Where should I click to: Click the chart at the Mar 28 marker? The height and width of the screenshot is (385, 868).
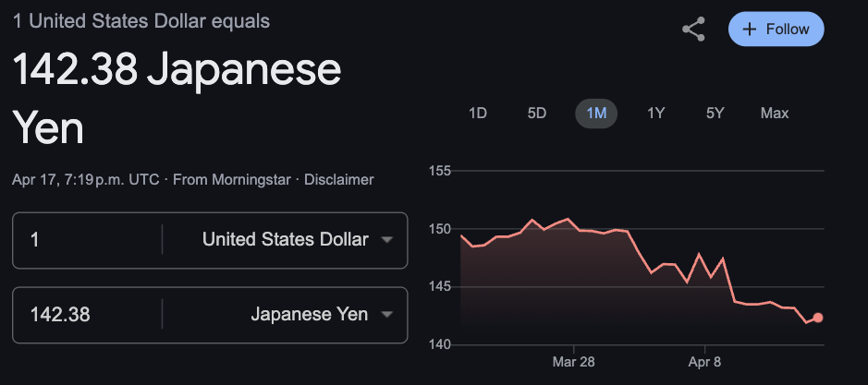573,224
